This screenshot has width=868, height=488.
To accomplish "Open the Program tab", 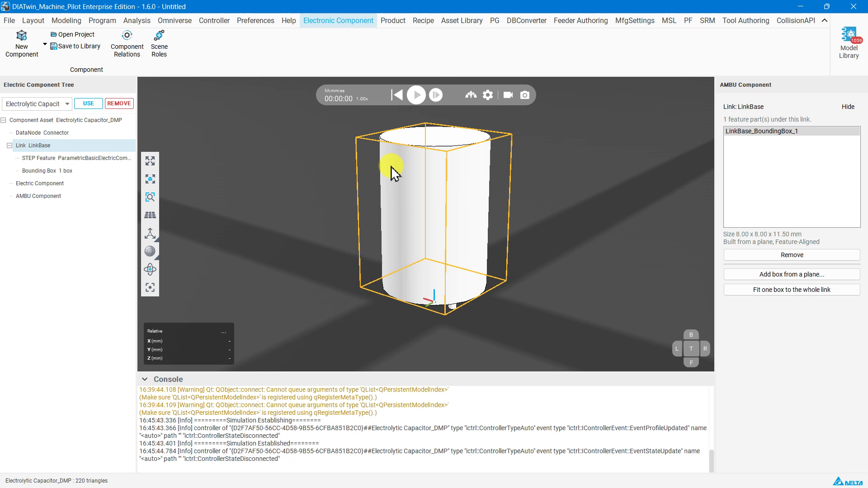I will 102,20.
